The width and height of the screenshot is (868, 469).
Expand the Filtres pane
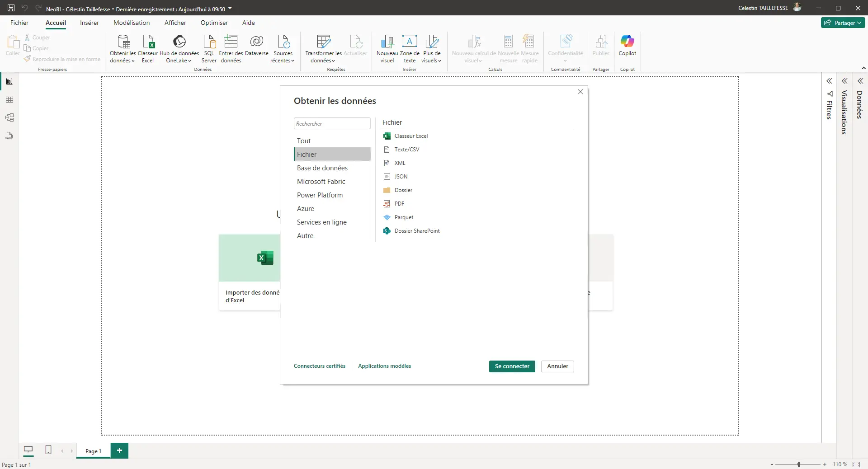829,81
